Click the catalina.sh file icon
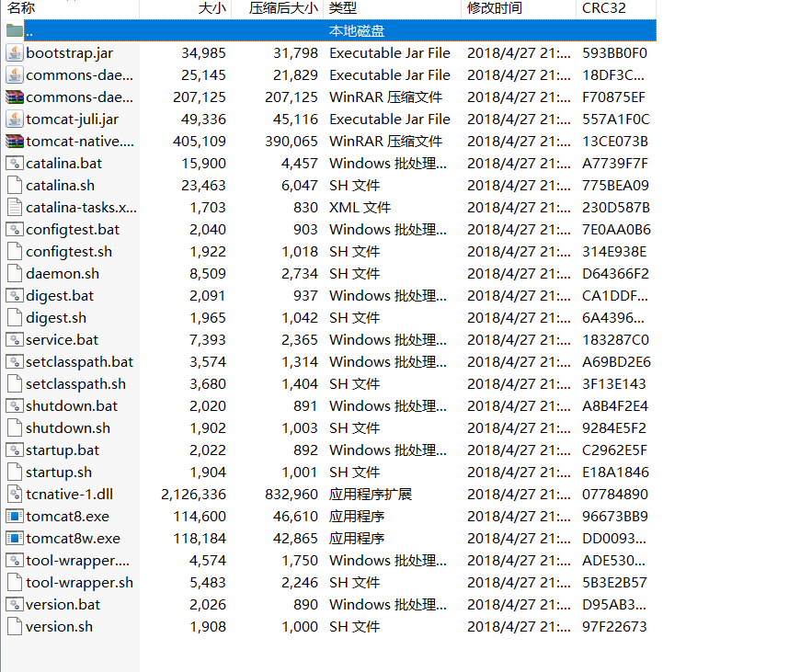The width and height of the screenshot is (800, 672). pos(15,185)
